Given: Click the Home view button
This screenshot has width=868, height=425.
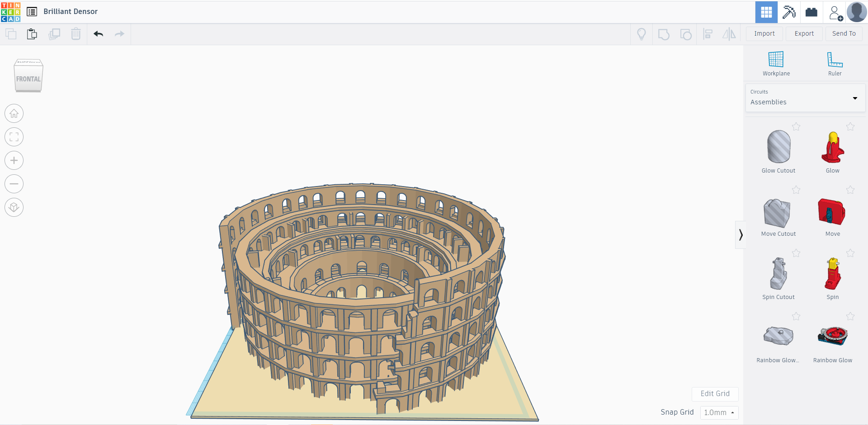Looking at the screenshot, I should pyautogui.click(x=14, y=113).
